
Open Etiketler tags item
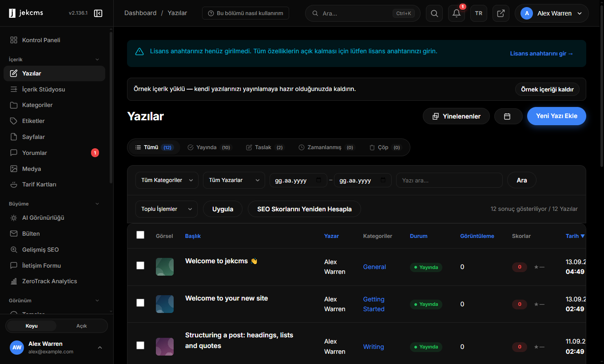[x=54, y=121]
